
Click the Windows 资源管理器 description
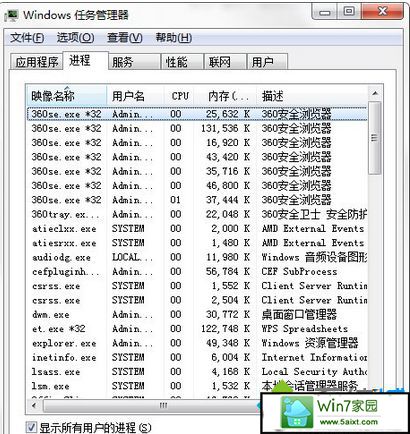[310, 343]
